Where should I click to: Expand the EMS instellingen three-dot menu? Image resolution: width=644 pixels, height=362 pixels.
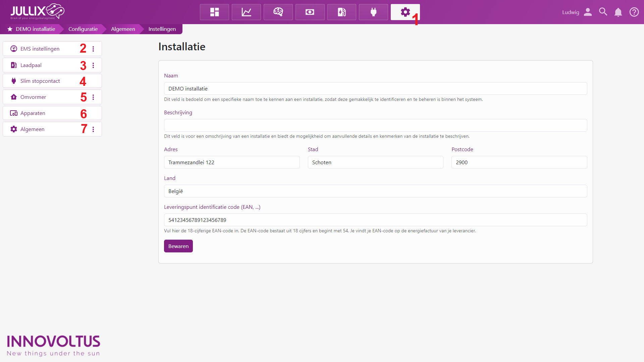pos(93,49)
